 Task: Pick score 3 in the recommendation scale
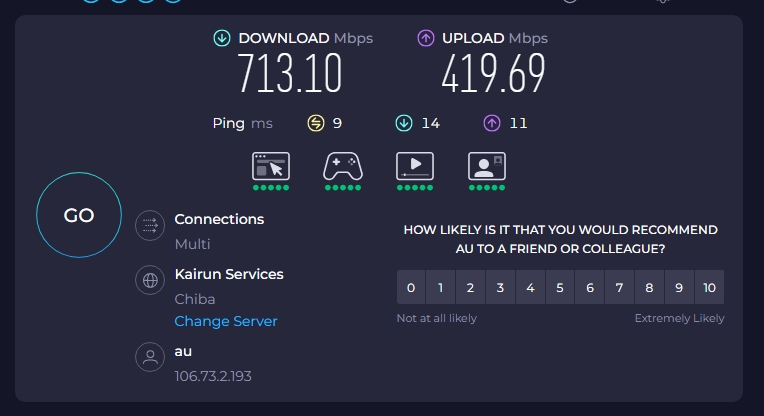pos(500,288)
